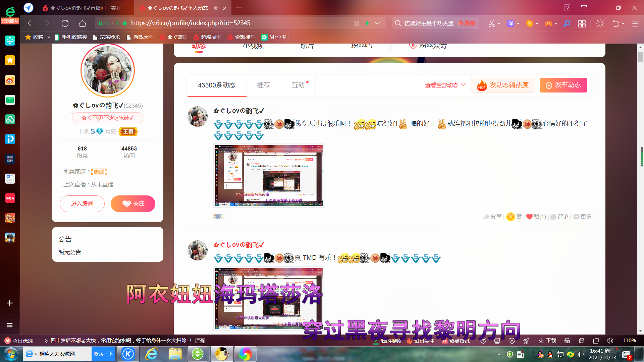The width and height of the screenshot is (644, 362).
Task: Open a new tab with plus button
Action: coord(239,8)
